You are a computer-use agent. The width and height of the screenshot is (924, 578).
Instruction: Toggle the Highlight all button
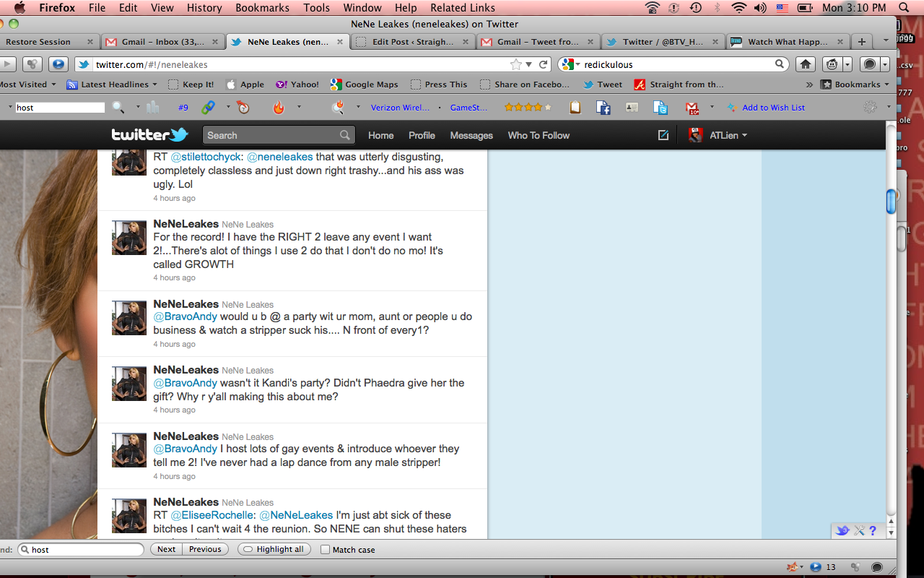click(274, 550)
